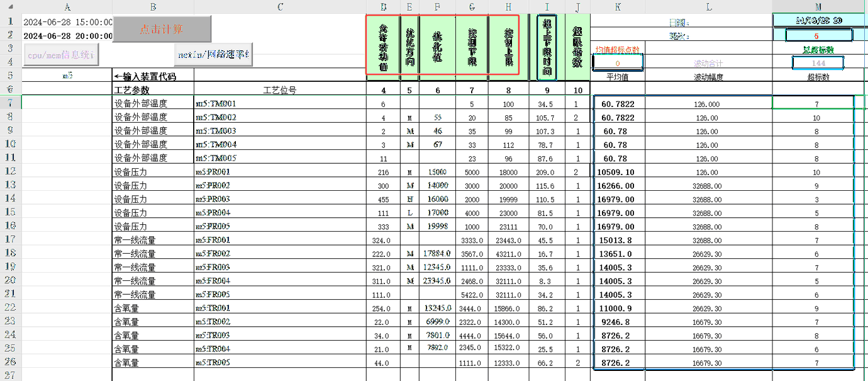
Task: Select the m5:FR002 tag cell
Action: click(280, 254)
